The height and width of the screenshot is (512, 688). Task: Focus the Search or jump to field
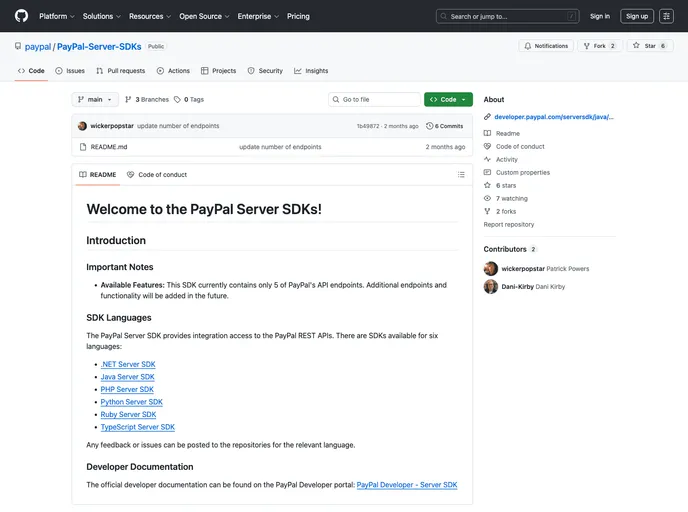(x=508, y=16)
